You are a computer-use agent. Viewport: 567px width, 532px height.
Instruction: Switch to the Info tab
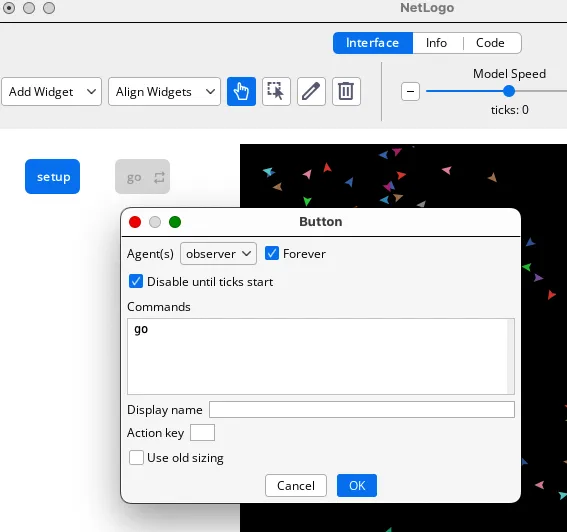pos(436,43)
